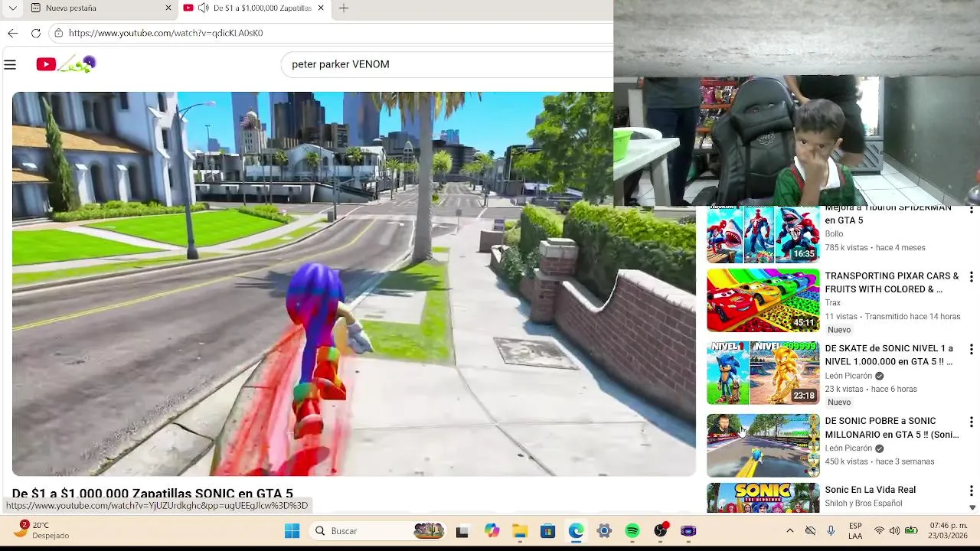980x551 pixels.
Task: Open the tab list dropdown
Action: tap(12, 8)
